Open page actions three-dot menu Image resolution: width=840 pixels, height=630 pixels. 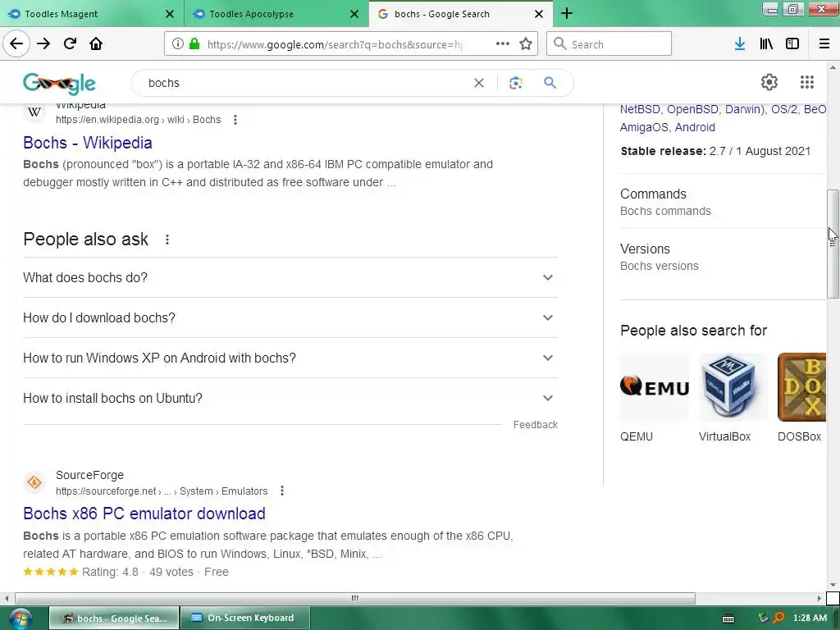pyautogui.click(x=503, y=44)
